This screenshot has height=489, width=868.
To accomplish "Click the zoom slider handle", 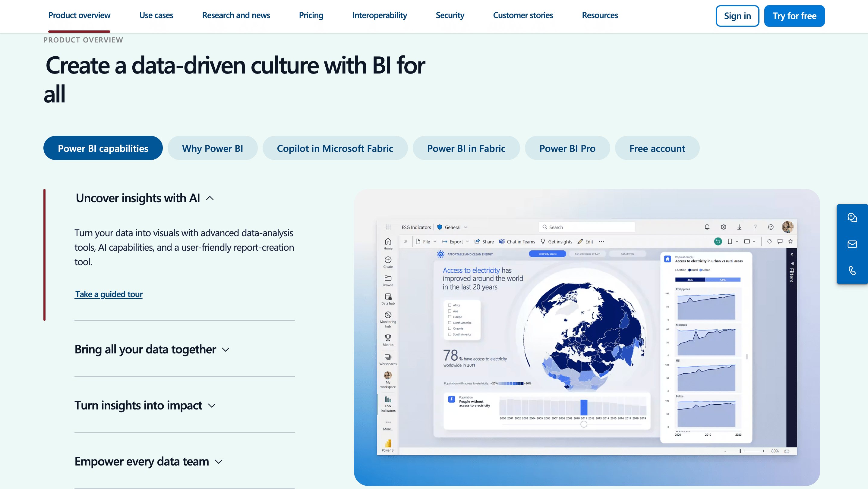I will click(x=740, y=451).
